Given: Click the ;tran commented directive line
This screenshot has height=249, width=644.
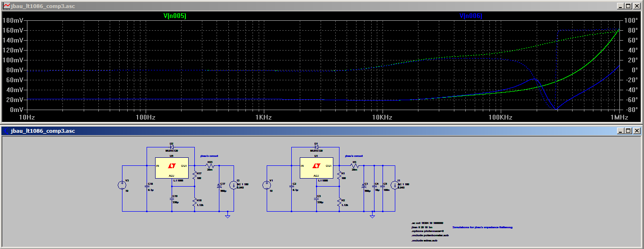Looking at the screenshot, I should click(422, 227).
